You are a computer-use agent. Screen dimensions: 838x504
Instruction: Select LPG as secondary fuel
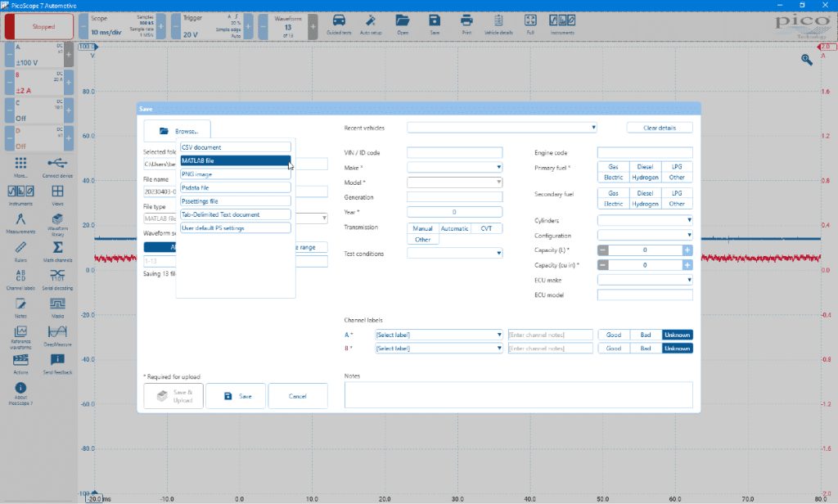(x=677, y=193)
